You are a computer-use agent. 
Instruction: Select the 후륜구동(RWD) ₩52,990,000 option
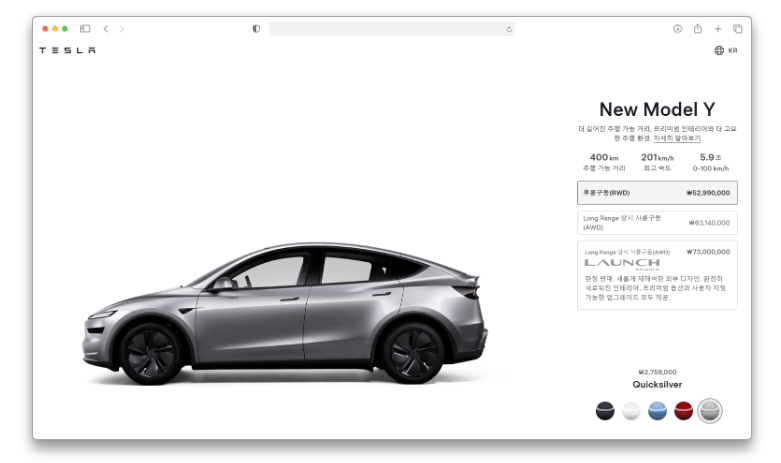tap(657, 193)
